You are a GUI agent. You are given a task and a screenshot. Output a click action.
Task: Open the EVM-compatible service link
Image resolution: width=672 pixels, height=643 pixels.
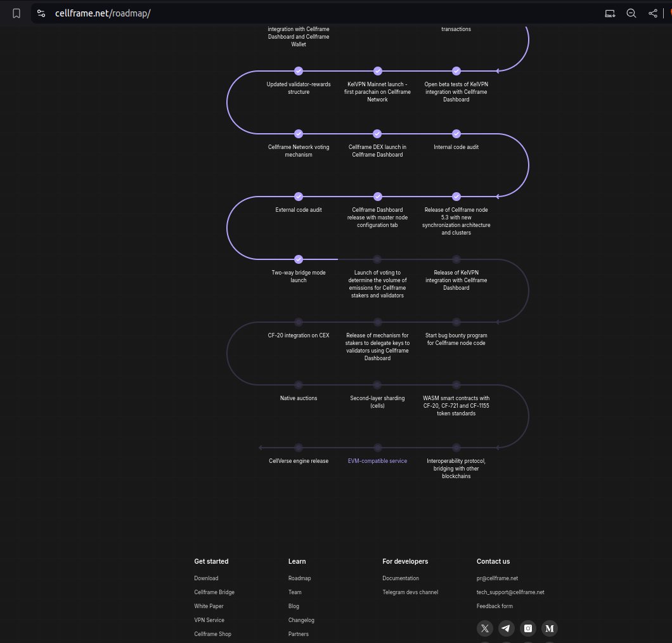(378, 461)
